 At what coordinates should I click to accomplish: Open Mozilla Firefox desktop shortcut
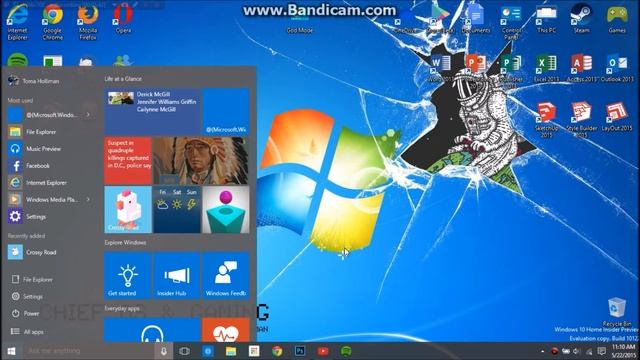[x=88, y=21]
